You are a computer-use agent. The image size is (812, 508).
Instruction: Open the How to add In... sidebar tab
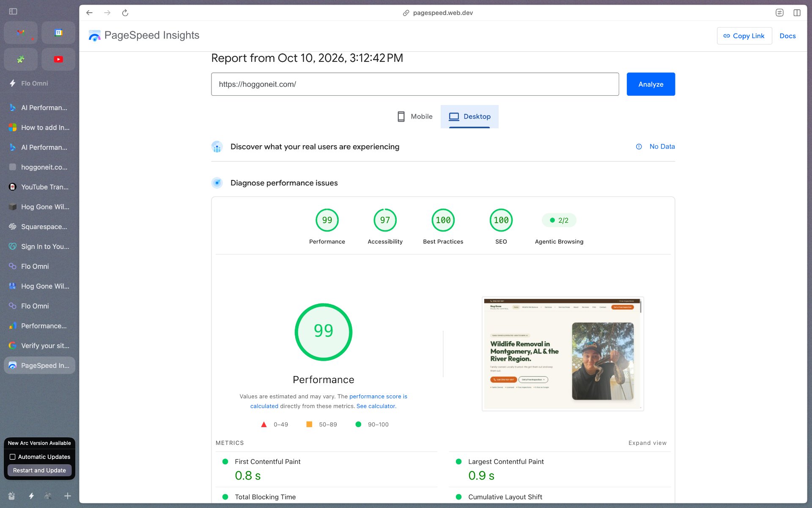coord(40,127)
